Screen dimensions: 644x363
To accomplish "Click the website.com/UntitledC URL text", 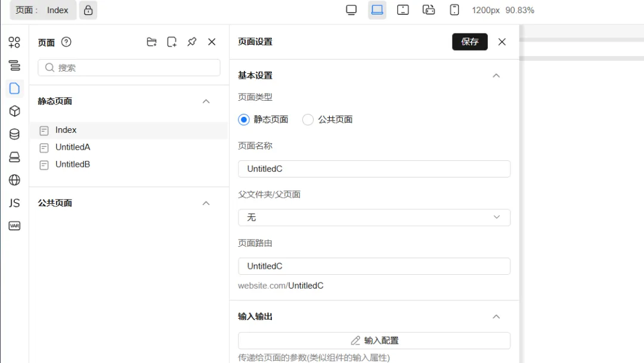I will pos(280,286).
